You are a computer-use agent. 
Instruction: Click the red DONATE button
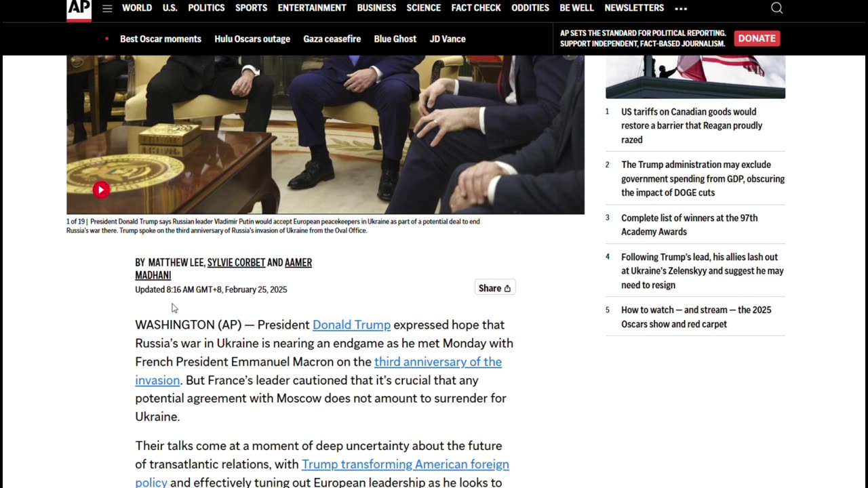(757, 39)
